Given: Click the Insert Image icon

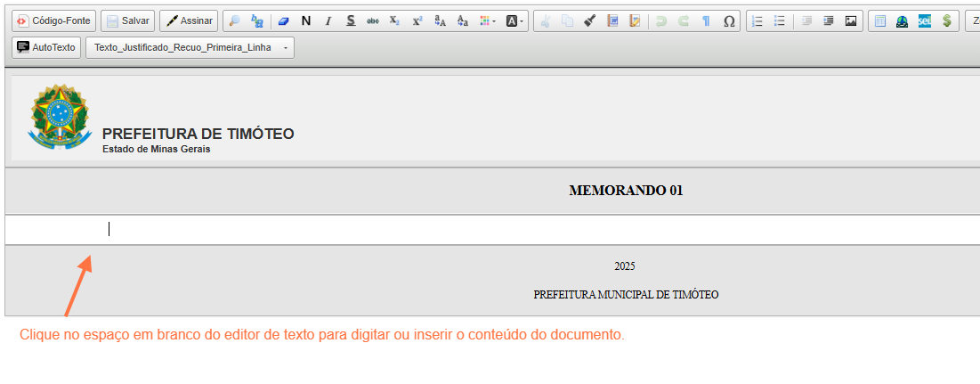Looking at the screenshot, I should (851, 20).
